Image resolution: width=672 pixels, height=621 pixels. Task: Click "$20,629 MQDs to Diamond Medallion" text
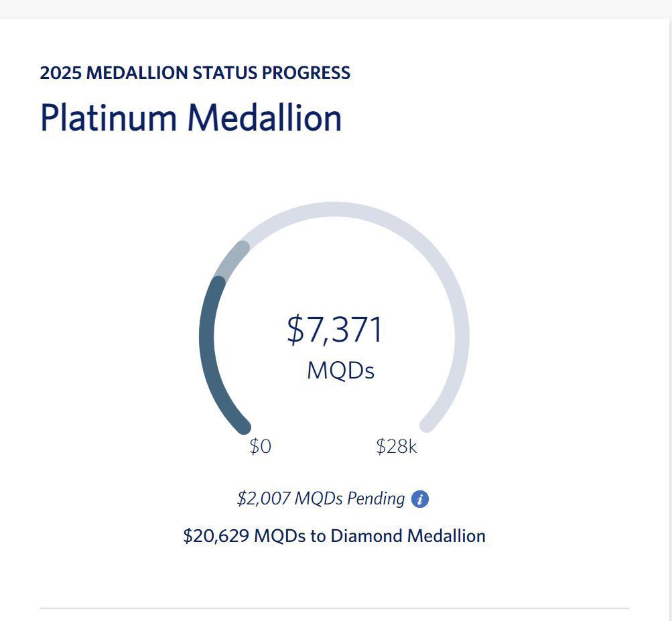click(x=334, y=536)
